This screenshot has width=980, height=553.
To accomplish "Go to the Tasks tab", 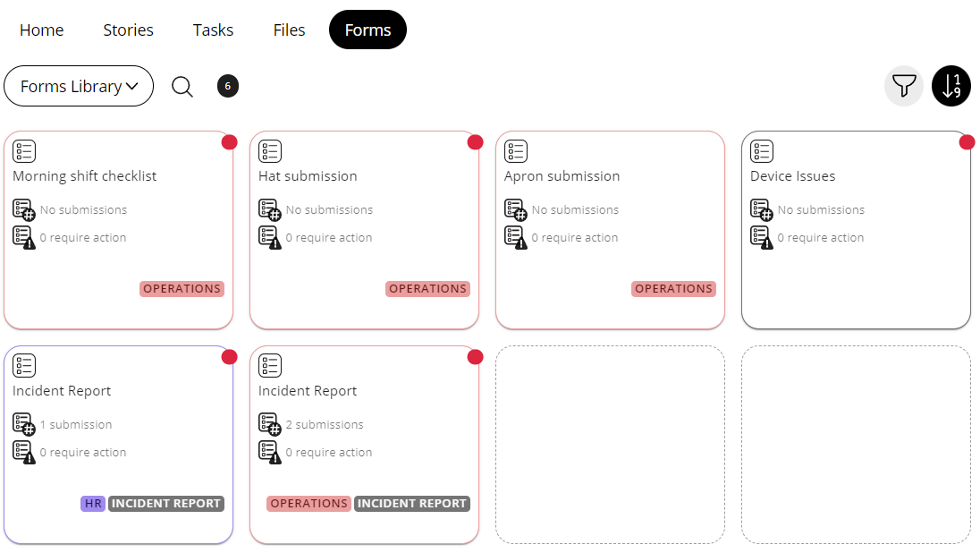I will (x=213, y=30).
